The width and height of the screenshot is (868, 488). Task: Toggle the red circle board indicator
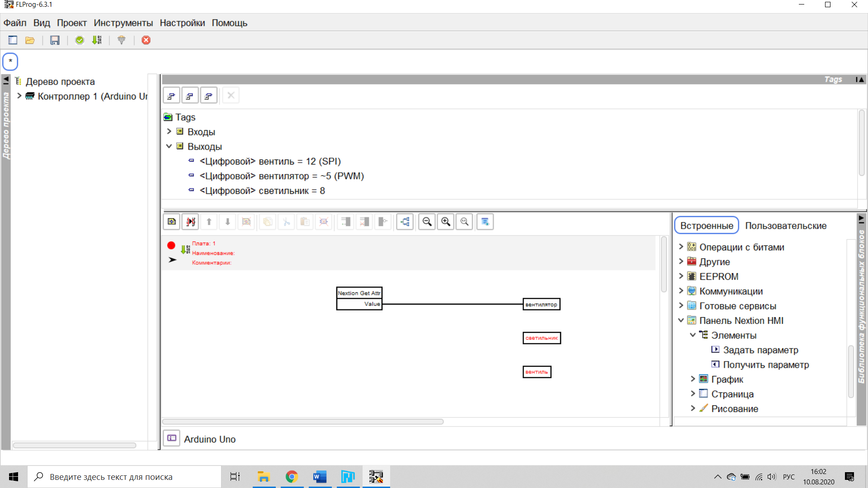pyautogui.click(x=171, y=245)
